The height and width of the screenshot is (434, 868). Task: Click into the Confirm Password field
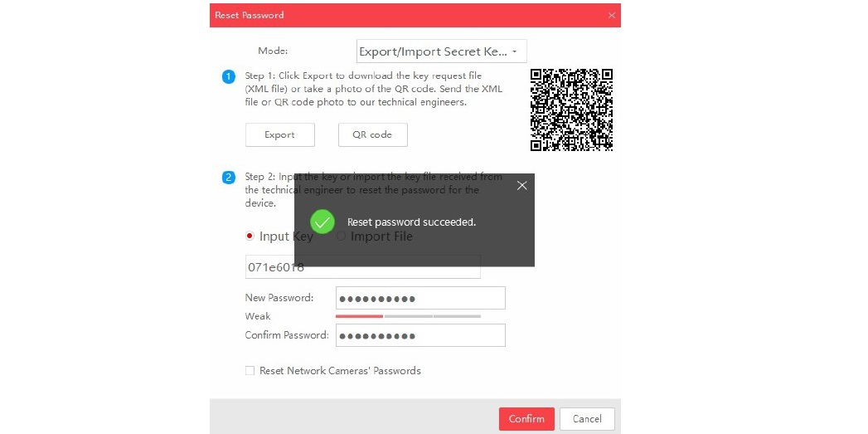click(420, 335)
